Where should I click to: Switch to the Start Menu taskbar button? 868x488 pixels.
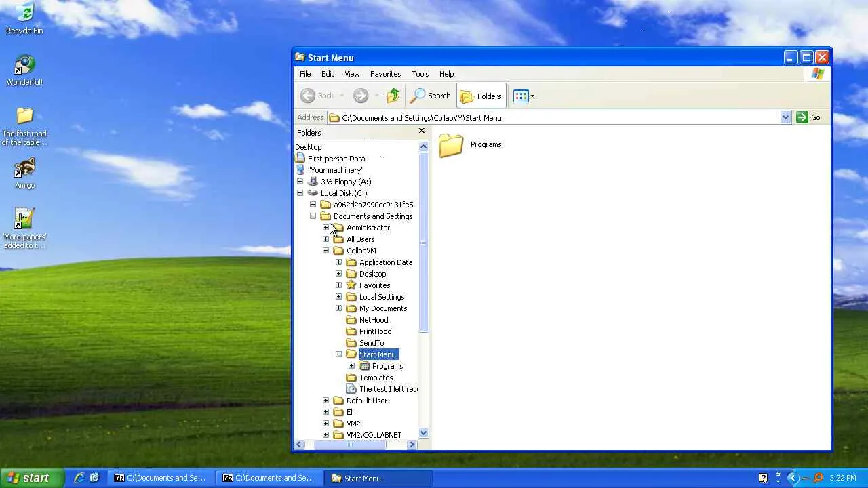(x=378, y=478)
